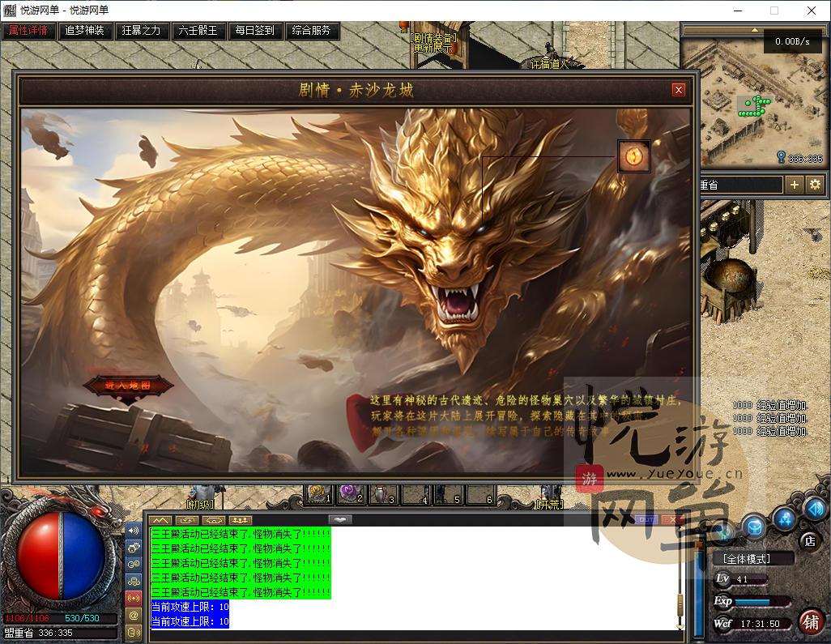This screenshot has height=644, width=831.
Task: Click the chat scrollbar handle
Action: click(680, 603)
